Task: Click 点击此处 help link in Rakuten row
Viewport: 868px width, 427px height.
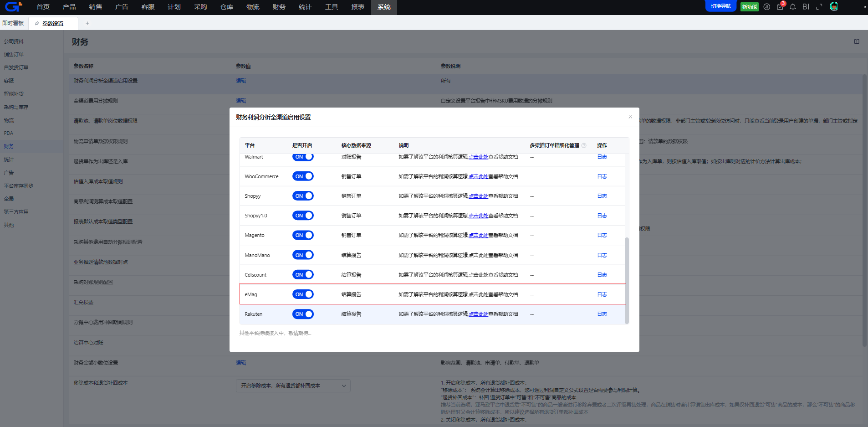Action: tap(479, 314)
